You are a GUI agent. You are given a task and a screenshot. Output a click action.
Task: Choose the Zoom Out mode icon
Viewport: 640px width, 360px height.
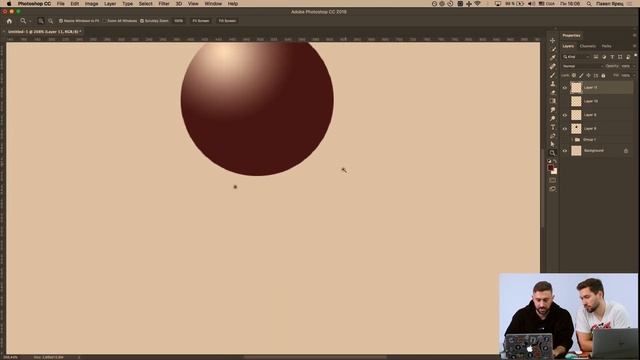pos(50,21)
